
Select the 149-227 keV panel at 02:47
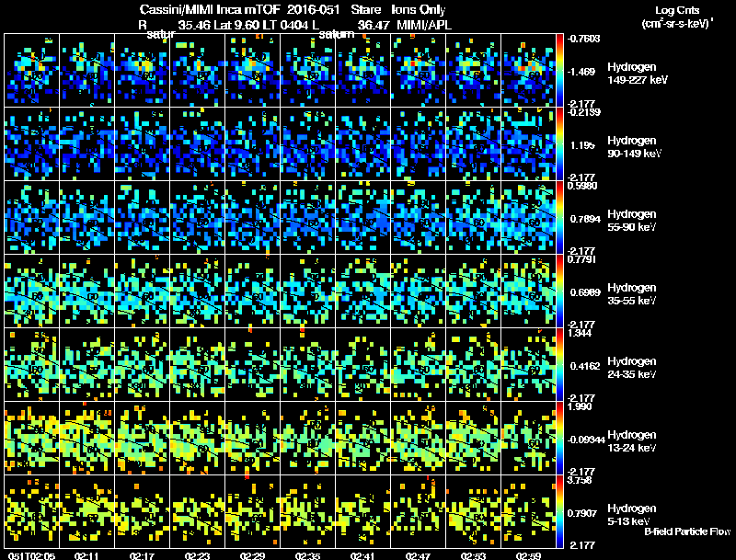pyautogui.click(x=419, y=71)
